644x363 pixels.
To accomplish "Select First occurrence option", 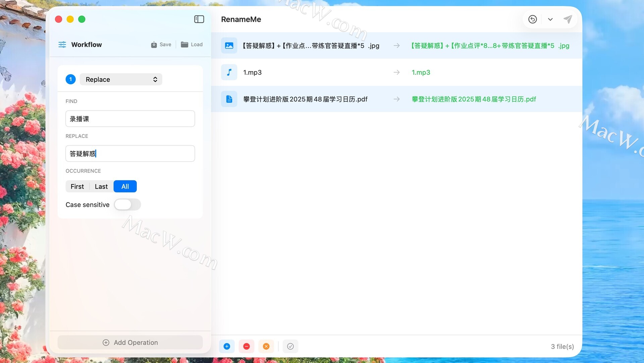I will pos(77,187).
